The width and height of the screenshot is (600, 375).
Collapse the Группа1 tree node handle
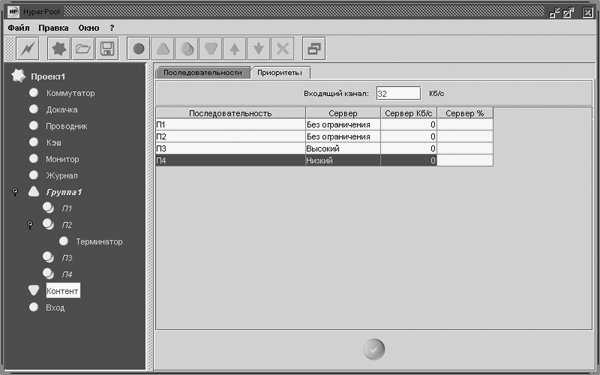[15, 192]
